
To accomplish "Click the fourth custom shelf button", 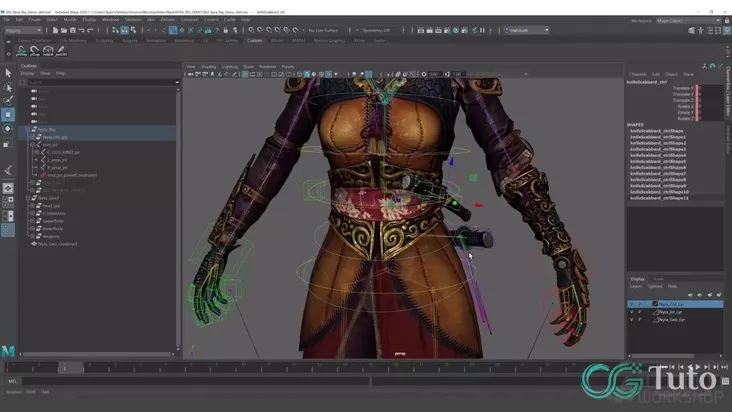I will [61, 51].
